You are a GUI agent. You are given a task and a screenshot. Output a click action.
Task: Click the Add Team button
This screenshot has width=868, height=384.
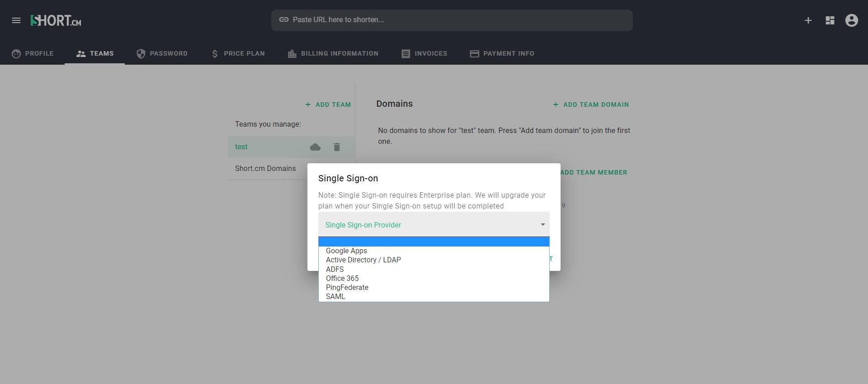[x=328, y=104]
